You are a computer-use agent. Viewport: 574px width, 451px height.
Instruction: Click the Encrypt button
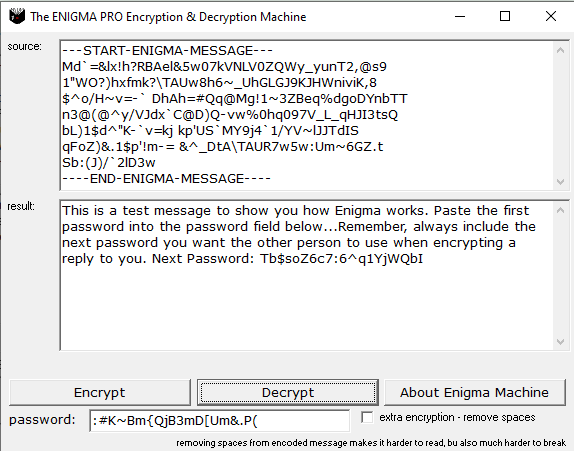coord(100,392)
